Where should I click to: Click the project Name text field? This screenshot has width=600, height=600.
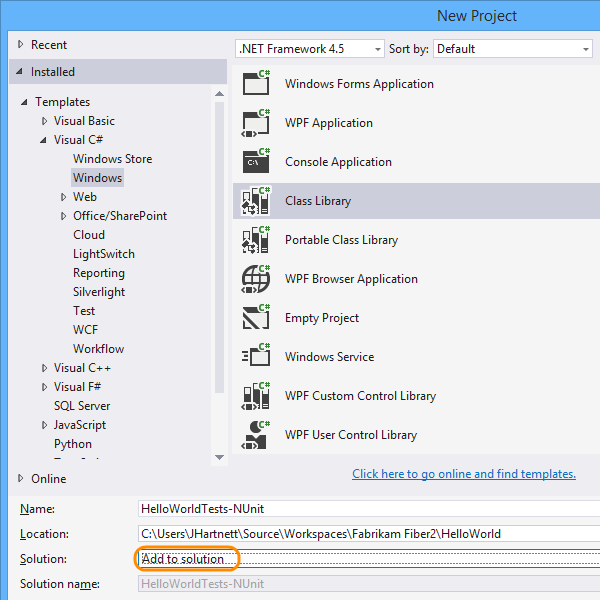pyautogui.click(x=368, y=509)
